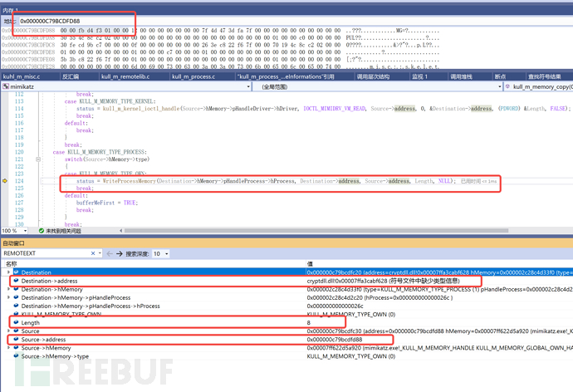Click the hProcess value 0x000000000000026c

click(335, 306)
